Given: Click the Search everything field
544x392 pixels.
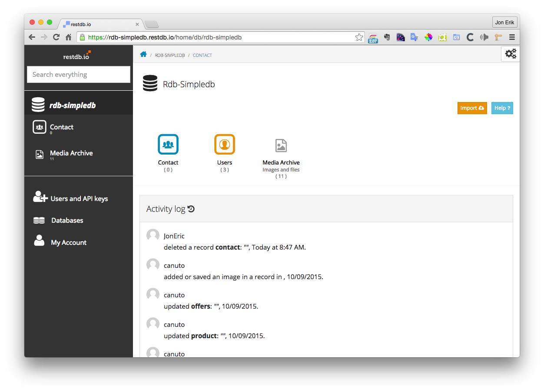Looking at the screenshot, I should click(79, 74).
